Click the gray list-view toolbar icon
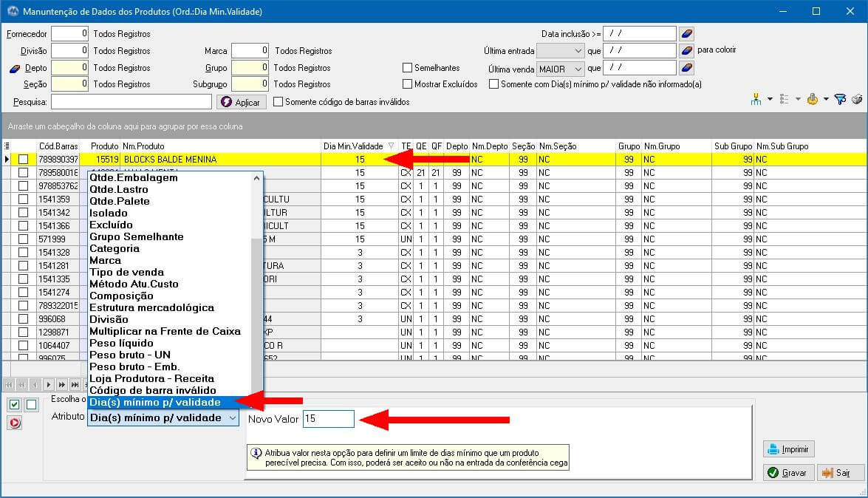The width and height of the screenshot is (868, 498). [x=784, y=99]
